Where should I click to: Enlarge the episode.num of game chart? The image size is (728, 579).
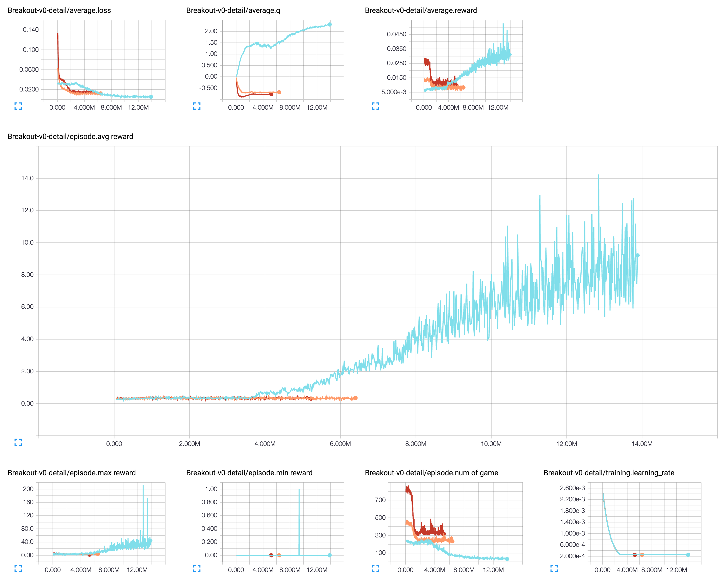click(375, 568)
